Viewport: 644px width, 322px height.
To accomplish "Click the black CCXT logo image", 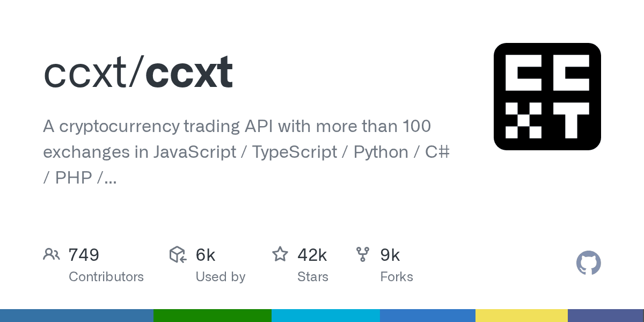I will click(547, 97).
